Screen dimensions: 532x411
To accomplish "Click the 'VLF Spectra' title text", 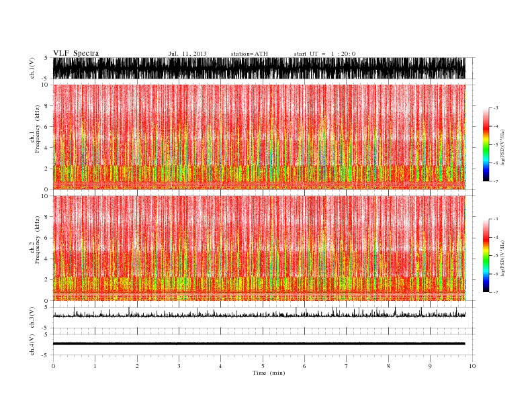I will (76, 53).
